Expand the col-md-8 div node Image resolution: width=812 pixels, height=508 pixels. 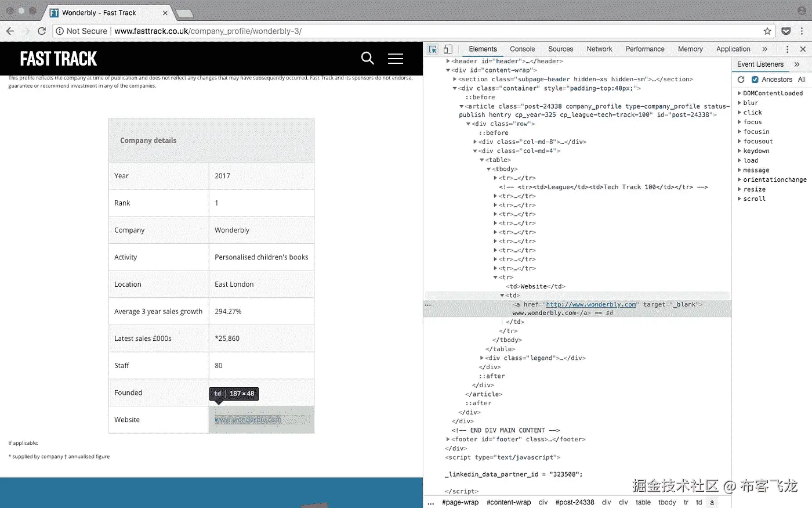[x=475, y=142]
